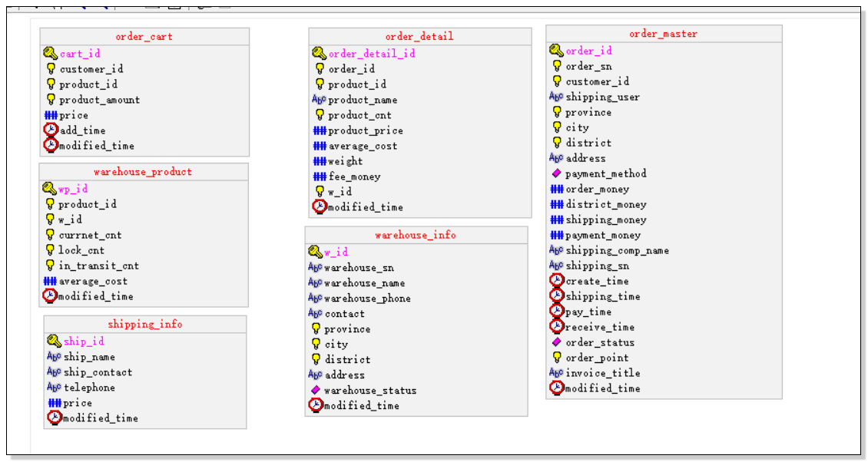Click the ship_contact field
Image resolution: width=868 pixels, height=462 pixels.
click(98, 371)
